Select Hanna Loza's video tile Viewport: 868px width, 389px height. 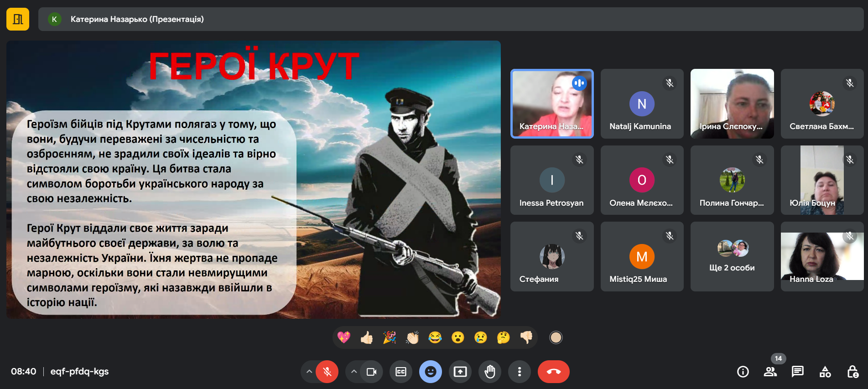point(822,256)
